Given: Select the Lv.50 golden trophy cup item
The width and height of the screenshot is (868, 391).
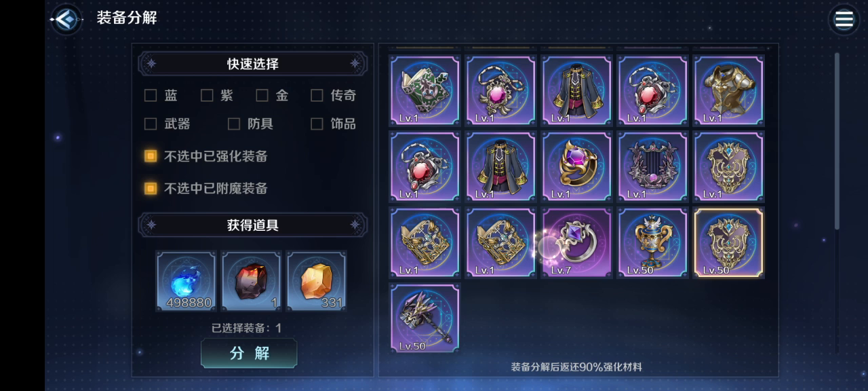Looking at the screenshot, I should tap(652, 242).
